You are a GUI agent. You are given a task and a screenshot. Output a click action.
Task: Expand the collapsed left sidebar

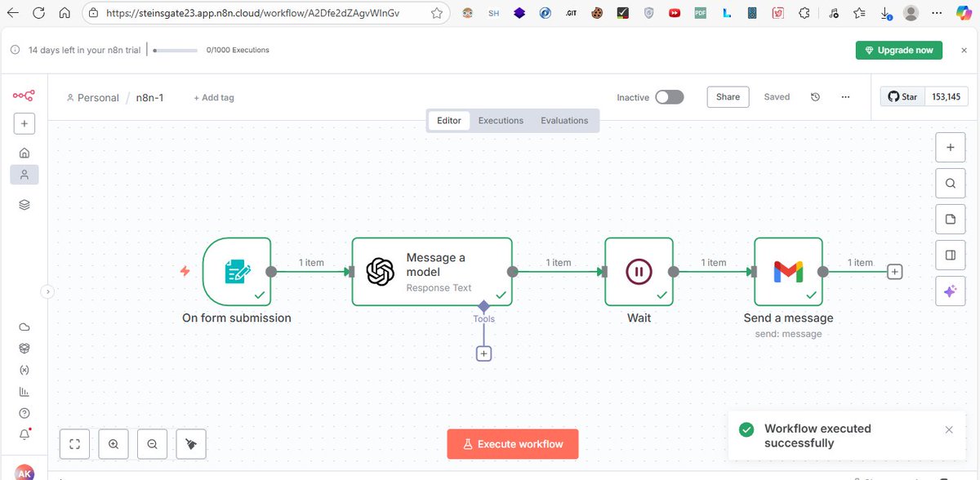pyautogui.click(x=47, y=291)
